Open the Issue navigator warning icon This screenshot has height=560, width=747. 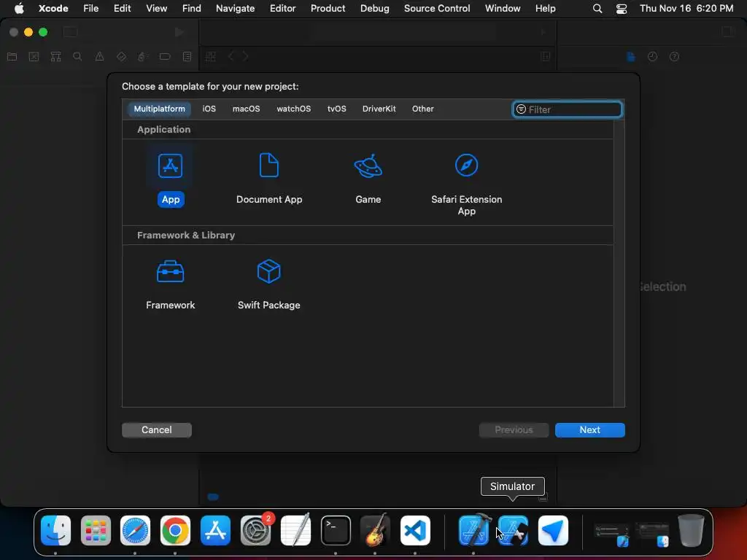(x=99, y=57)
